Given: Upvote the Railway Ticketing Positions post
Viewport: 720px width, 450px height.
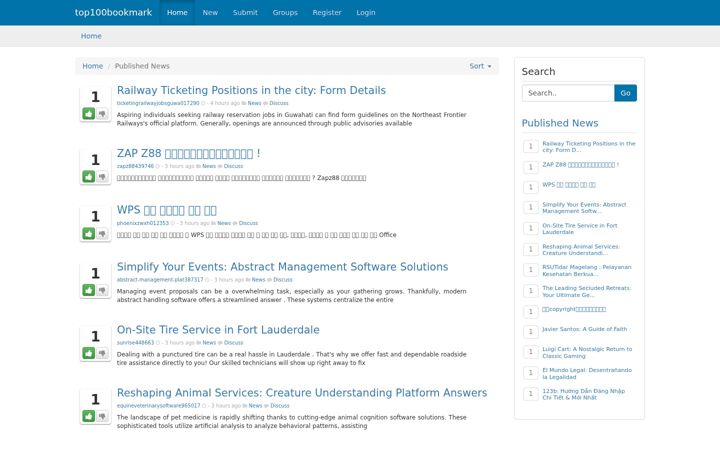Looking at the screenshot, I should [89, 114].
